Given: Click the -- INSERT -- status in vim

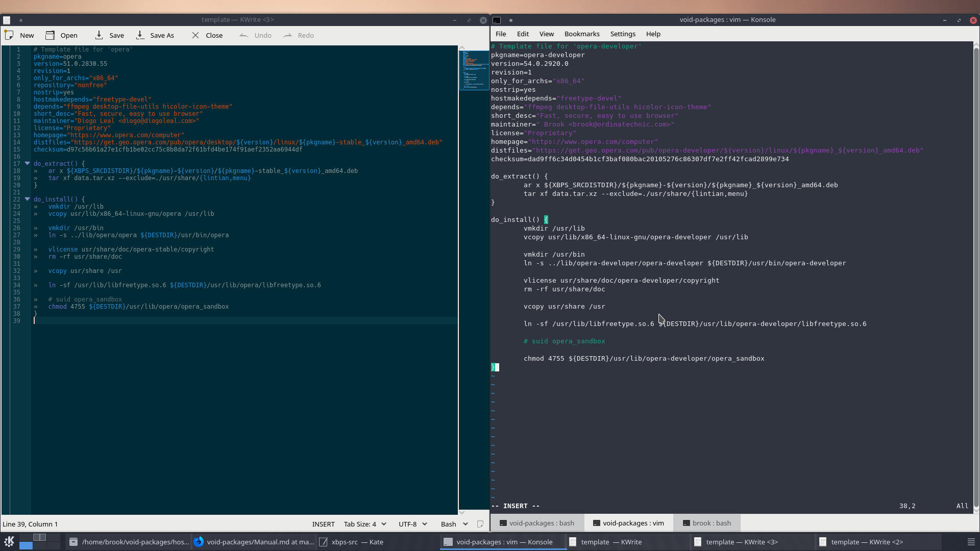Looking at the screenshot, I should (x=516, y=506).
